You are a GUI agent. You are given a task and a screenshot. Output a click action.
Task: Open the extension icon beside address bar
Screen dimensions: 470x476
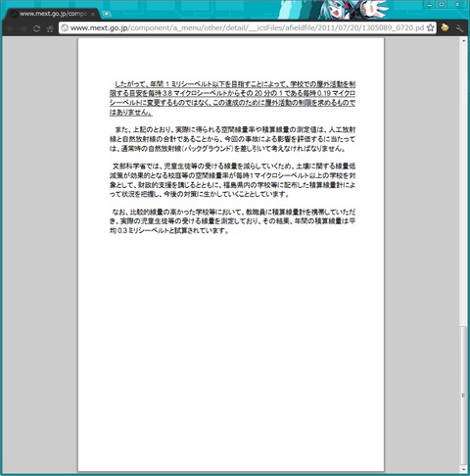pos(445,27)
